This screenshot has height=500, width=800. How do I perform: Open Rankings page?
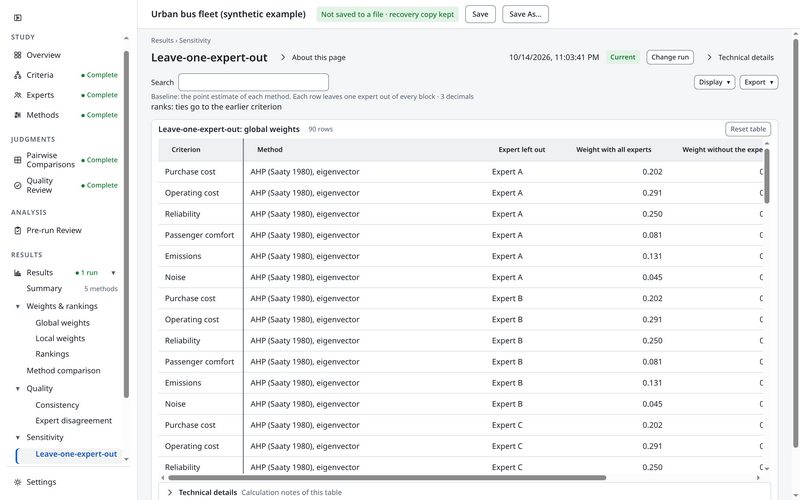click(x=52, y=354)
